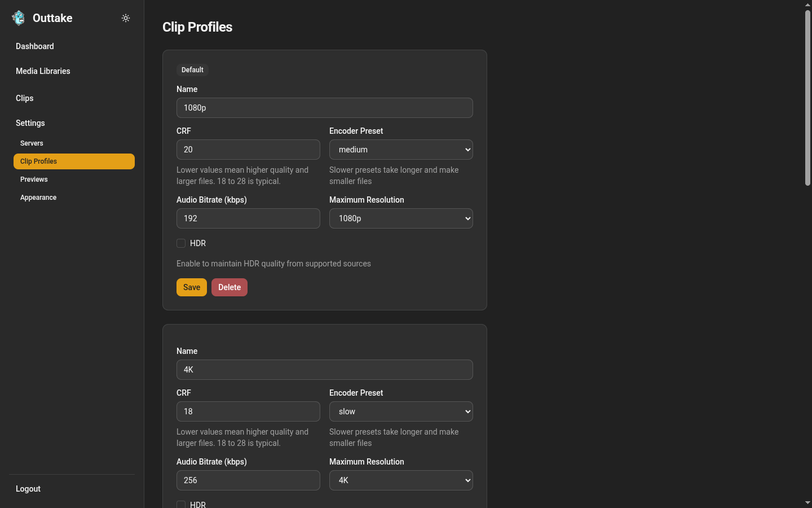
Task: Delete the 1080p clip profile
Action: pos(230,287)
